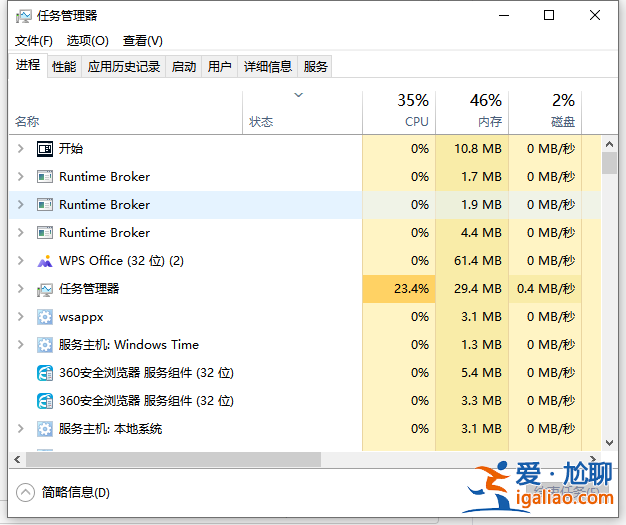Switch to the 服务 tab
Viewport: 626px width, 525px height.
[315, 66]
